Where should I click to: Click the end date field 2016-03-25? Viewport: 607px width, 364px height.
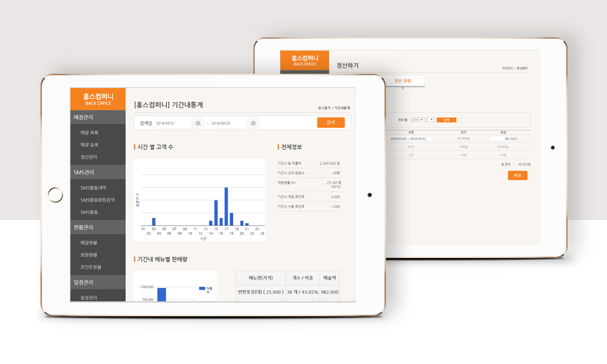228,123
